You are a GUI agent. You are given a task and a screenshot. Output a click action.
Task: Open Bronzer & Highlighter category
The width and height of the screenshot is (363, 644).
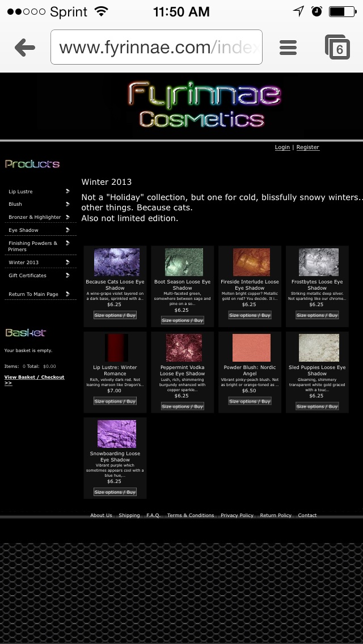(x=35, y=217)
